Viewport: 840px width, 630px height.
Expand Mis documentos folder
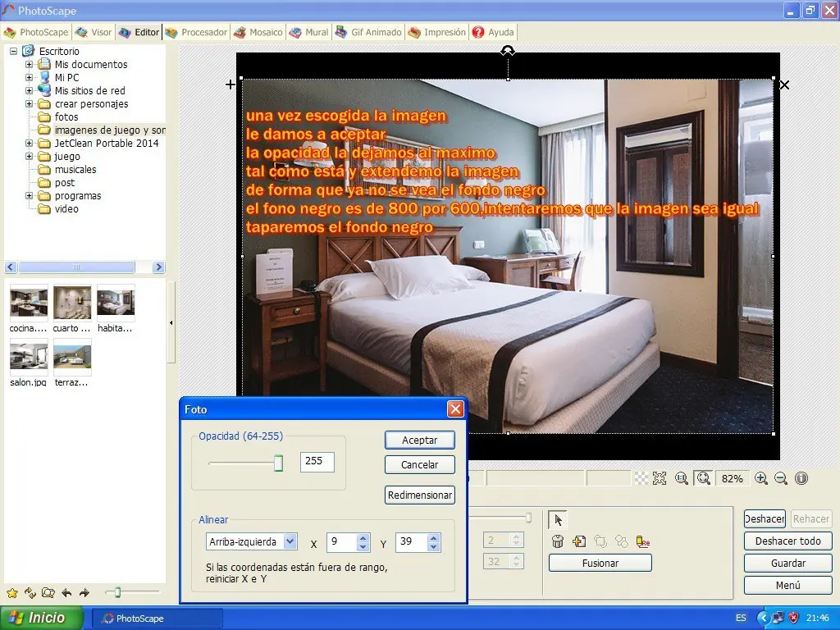(29, 64)
